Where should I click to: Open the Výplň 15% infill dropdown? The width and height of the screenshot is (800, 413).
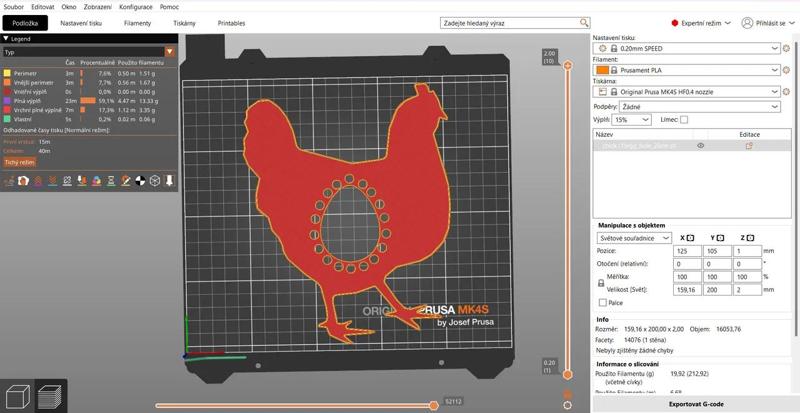(632, 119)
